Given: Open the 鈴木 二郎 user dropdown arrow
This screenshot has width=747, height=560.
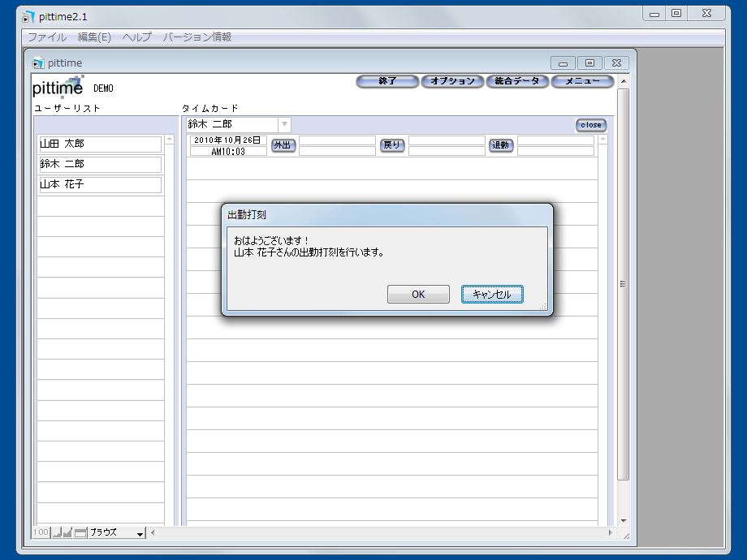Looking at the screenshot, I should point(284,124).
